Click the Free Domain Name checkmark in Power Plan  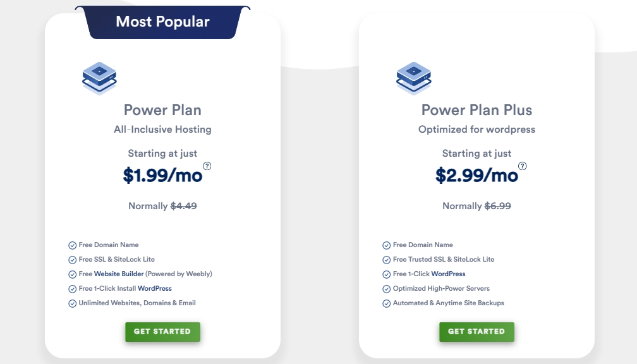[x=73, y=245]
